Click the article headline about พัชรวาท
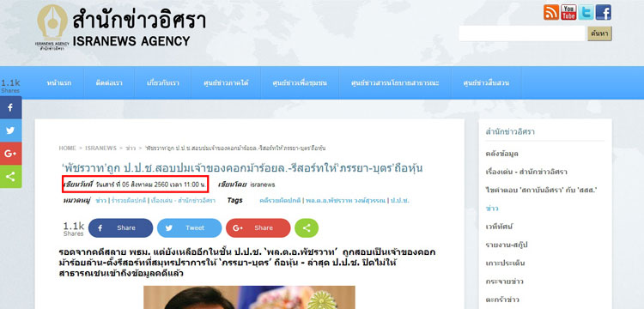 click(242, 168)
